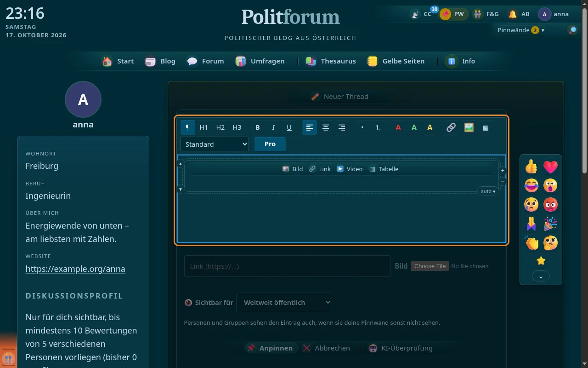The image size is (588, 368).
Task: Insert Tabelle into the editor block
Action: (x=384, y=169)
